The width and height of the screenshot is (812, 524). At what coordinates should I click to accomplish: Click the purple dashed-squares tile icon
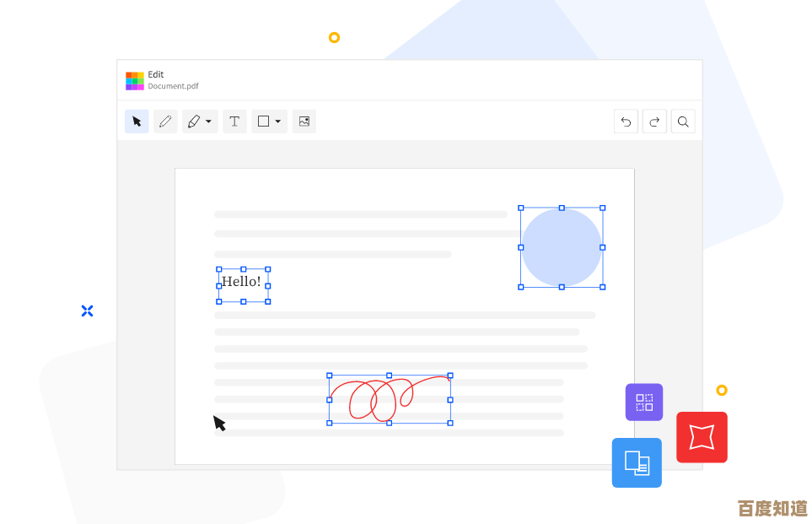(x=644, y=402)
